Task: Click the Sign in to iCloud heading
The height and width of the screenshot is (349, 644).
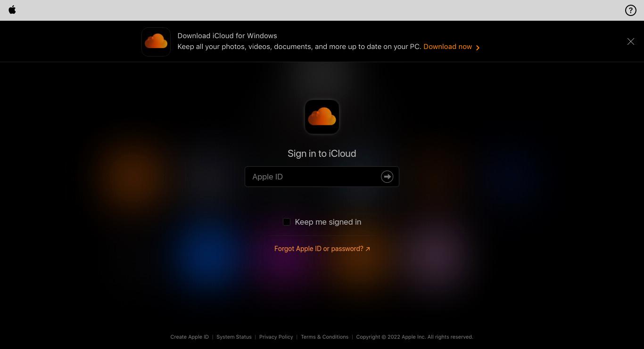Action: click(x=322, y=154)
